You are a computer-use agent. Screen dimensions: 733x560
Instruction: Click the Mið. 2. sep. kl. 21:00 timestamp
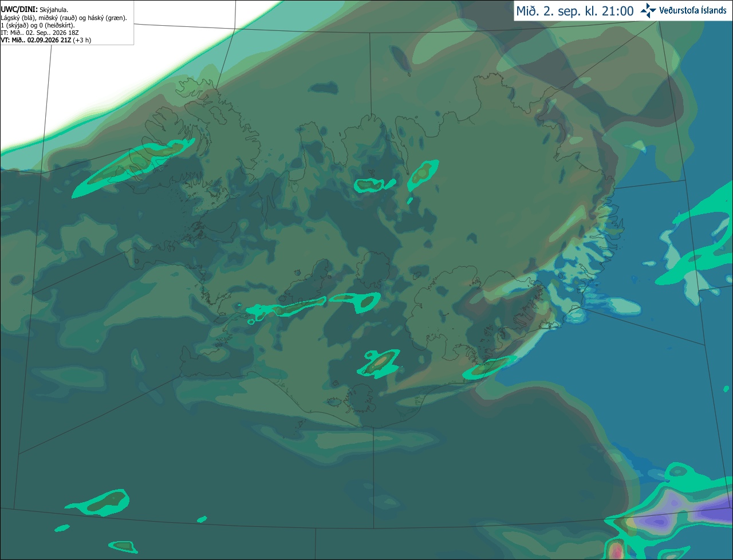pos(575,11)
